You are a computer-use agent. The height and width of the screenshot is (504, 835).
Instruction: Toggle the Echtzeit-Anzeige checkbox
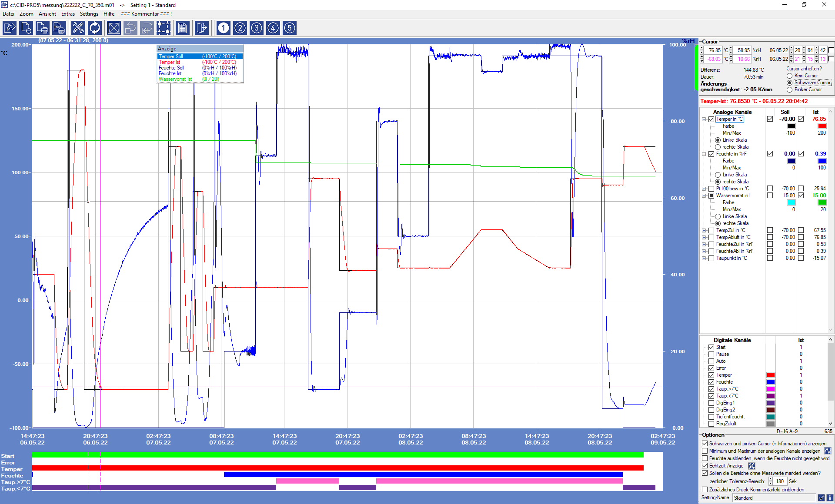click(x=705, y=466)
